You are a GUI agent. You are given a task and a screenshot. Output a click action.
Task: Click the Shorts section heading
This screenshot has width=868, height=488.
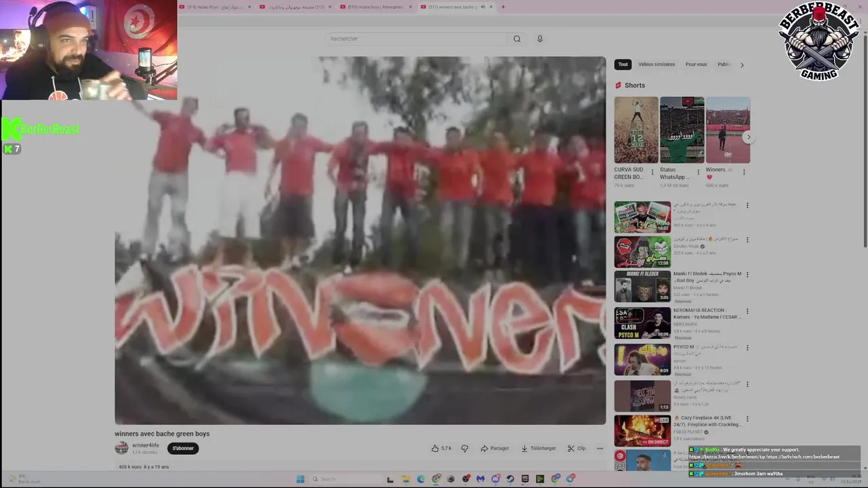point(635,85)
